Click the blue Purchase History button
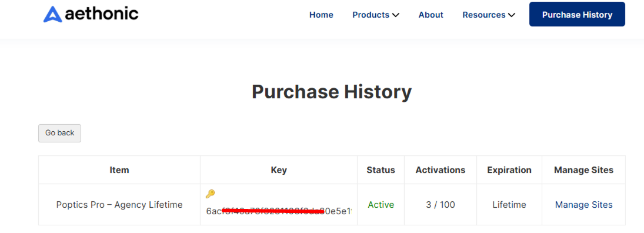Viewport: 644px width, 233px height. [577, 14]
